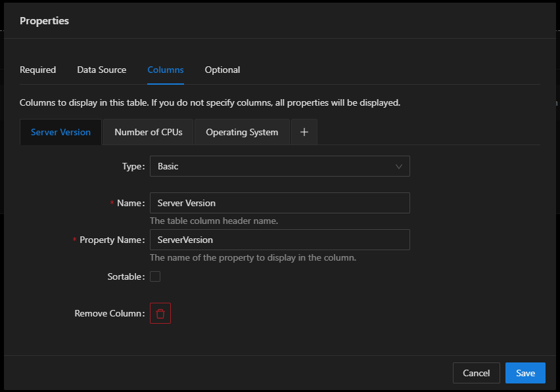Screen dimensions: 560x392
Task: Click the Properties dialog title
Action: point(44,21)
